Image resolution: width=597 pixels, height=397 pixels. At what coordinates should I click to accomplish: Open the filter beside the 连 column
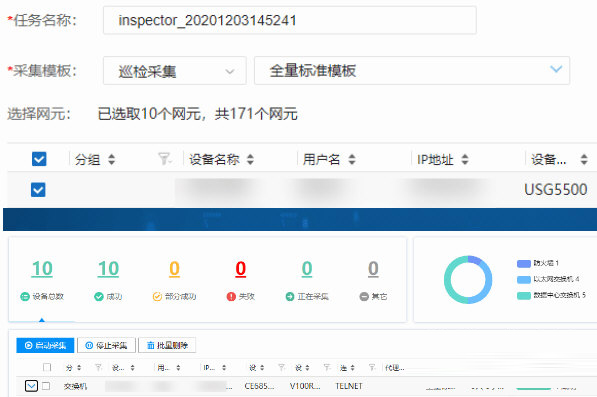(372, 367)
